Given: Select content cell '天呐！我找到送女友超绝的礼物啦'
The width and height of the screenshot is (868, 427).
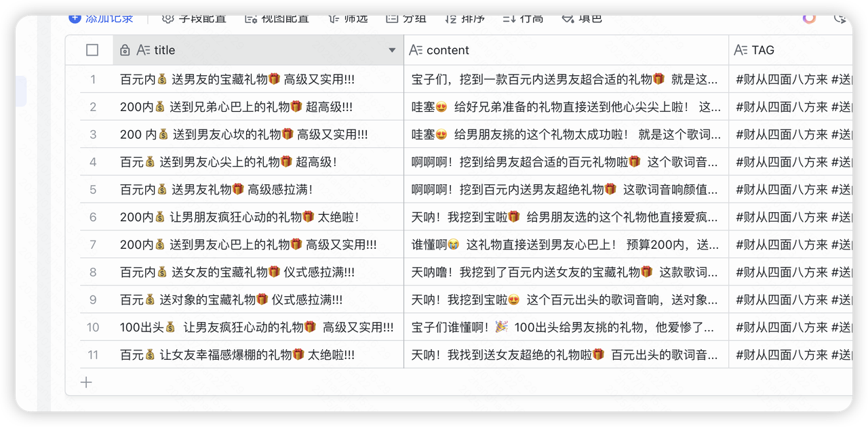Looking at the screenshot, I should click(x=566, y=355).
